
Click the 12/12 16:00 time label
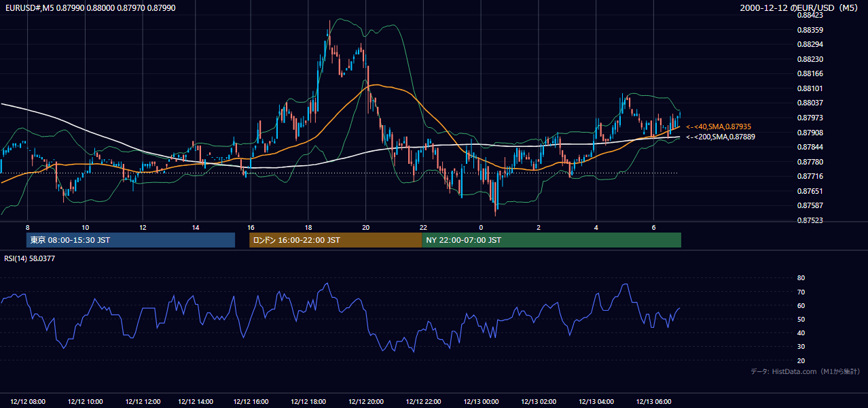point(251,402)
